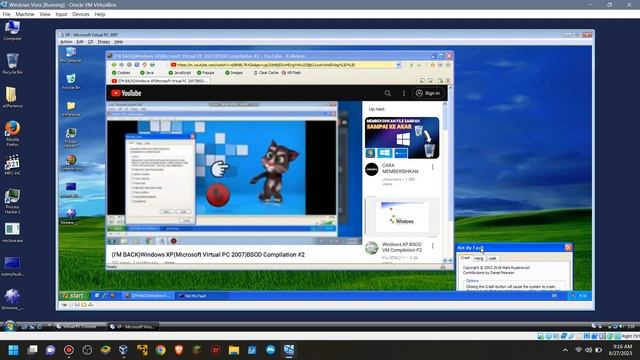
Task: Select the Vista Recycle Bin desktop icon
Action: point(12,64)
